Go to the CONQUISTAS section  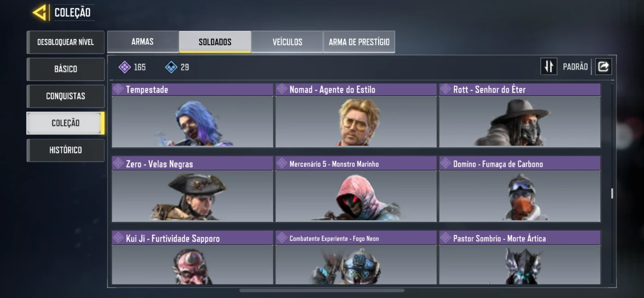[65, 96]
